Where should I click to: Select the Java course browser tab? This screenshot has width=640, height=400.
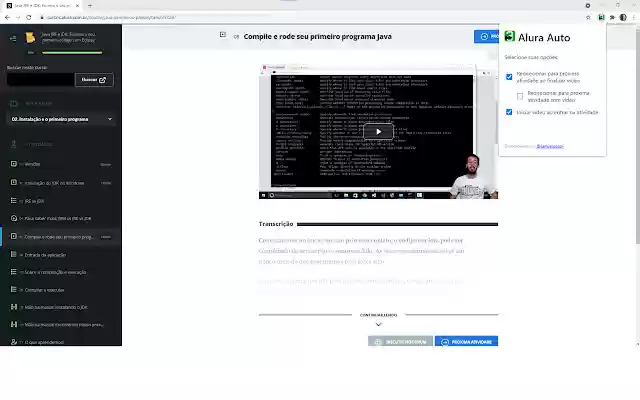coord(43,6)
